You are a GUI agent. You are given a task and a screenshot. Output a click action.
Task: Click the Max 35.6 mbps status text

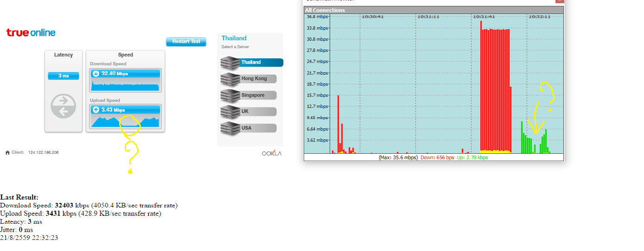[x=398, y=157]
